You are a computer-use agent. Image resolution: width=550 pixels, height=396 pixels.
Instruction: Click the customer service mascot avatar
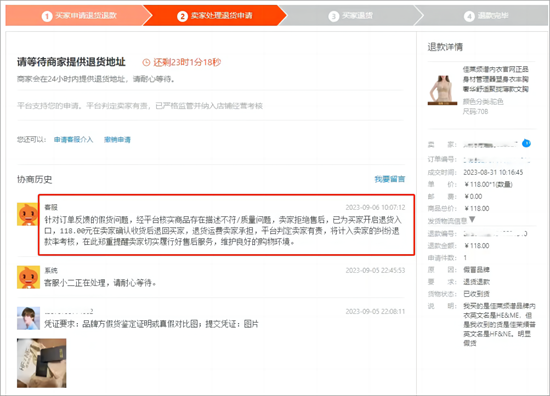coord(28,214)
